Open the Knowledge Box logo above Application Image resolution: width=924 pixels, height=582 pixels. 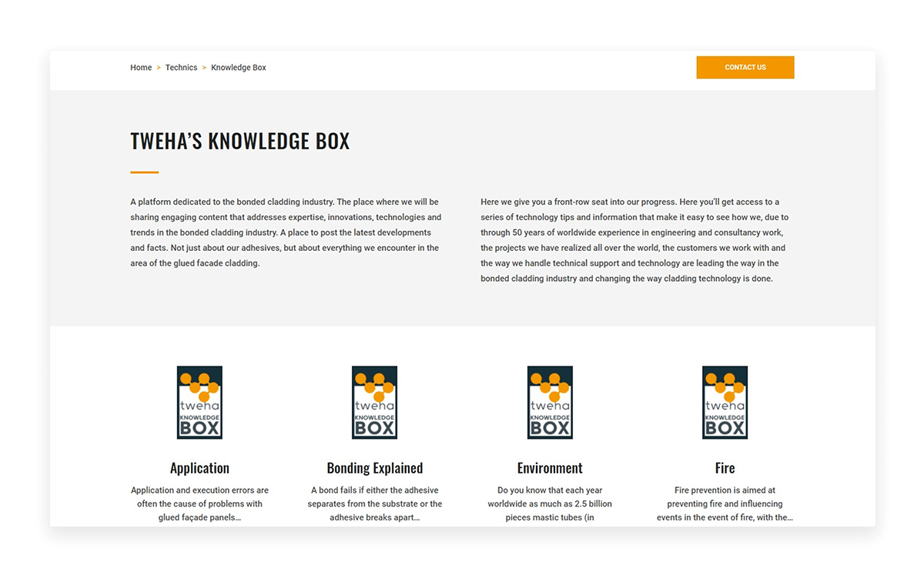pyautogui.click(x=199, y=403)
